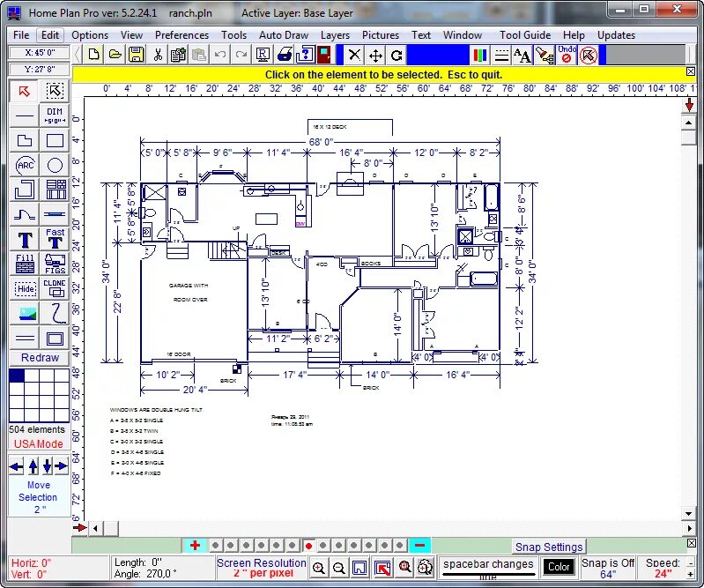Click the Redo arrow in the toolbar
Viewport: 704px width, 588px height.
pyautogui.click(x=241, y=56)
